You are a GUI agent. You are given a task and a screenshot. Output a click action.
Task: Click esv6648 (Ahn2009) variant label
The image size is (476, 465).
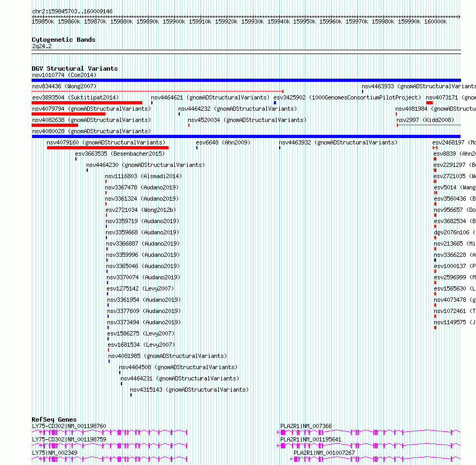[x=223, y=142]
